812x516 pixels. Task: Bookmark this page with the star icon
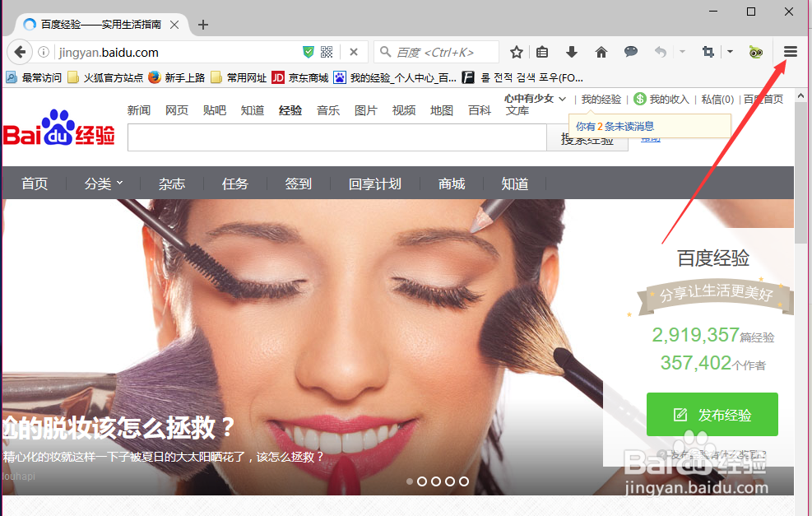(517, 52)
